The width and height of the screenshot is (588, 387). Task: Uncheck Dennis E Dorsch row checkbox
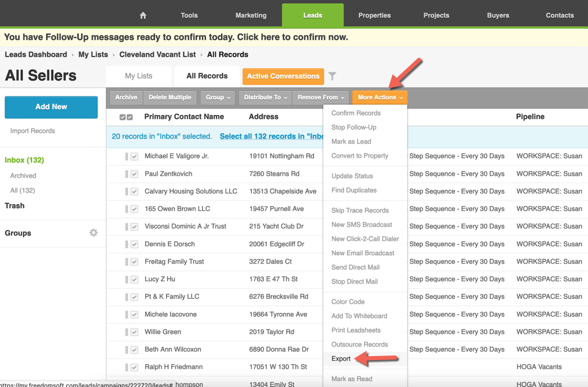coord(134,245)
